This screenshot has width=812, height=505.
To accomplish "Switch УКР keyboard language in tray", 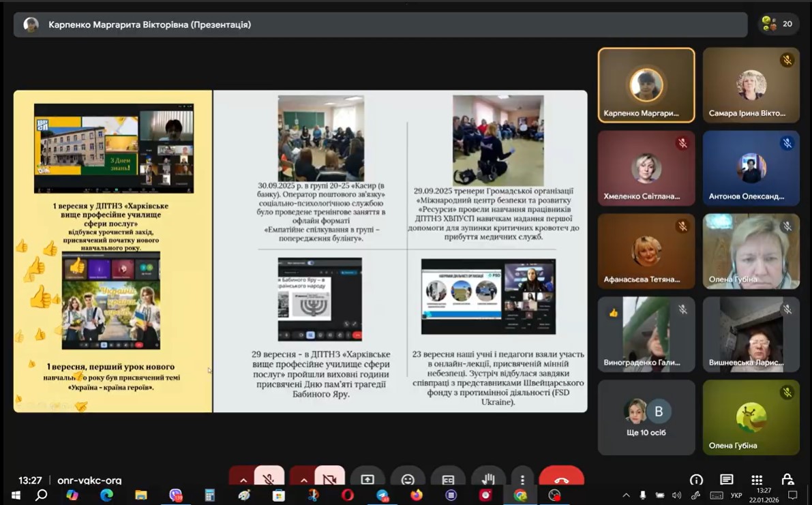I will 736,495.
